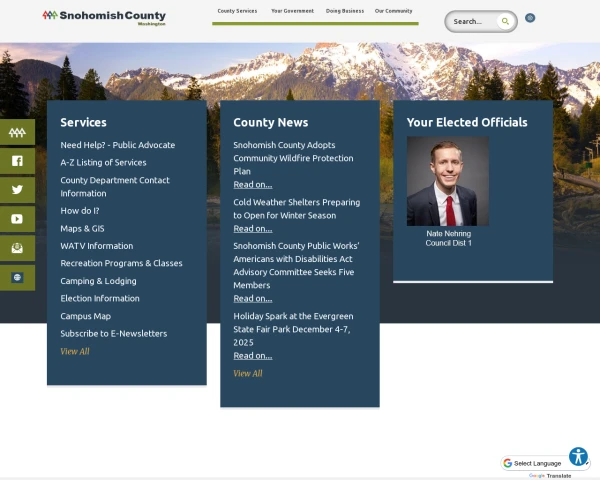Expand the County Services menu
The height and width of the screenshot is (480, 600).
pos(237,11)
